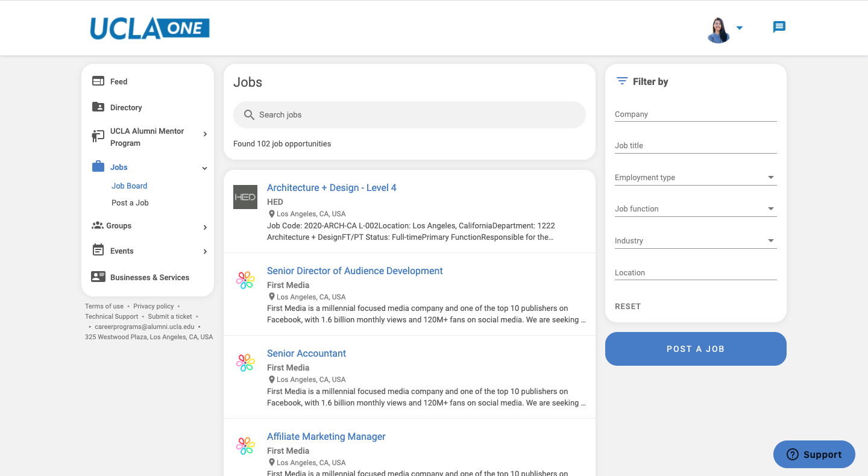Open the Employment type dropdown
Viewport: 868px width, 476px height.
pyautogui.click(x=696, y=177)
